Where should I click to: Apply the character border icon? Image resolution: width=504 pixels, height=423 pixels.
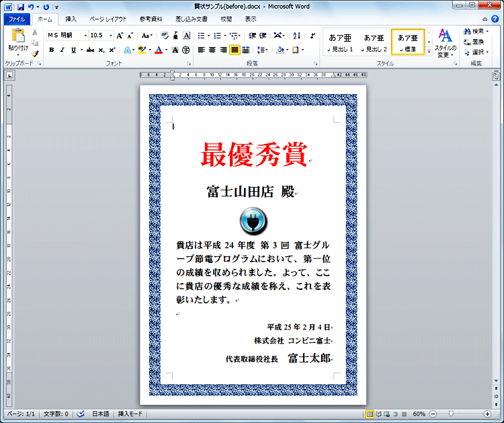pos(186,36)
